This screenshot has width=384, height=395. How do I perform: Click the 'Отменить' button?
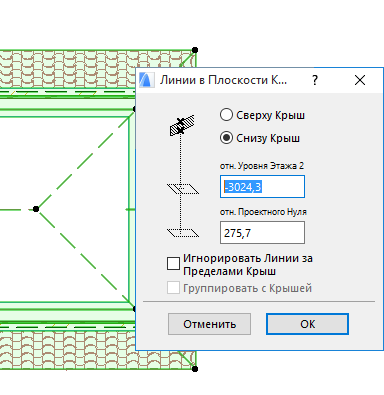coord(209,324)
